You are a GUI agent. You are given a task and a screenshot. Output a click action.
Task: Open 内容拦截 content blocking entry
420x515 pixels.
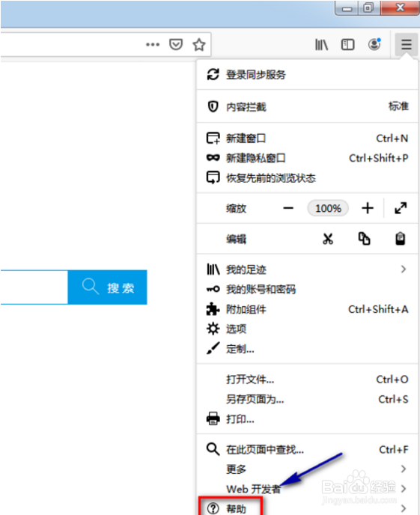point(307,107)
